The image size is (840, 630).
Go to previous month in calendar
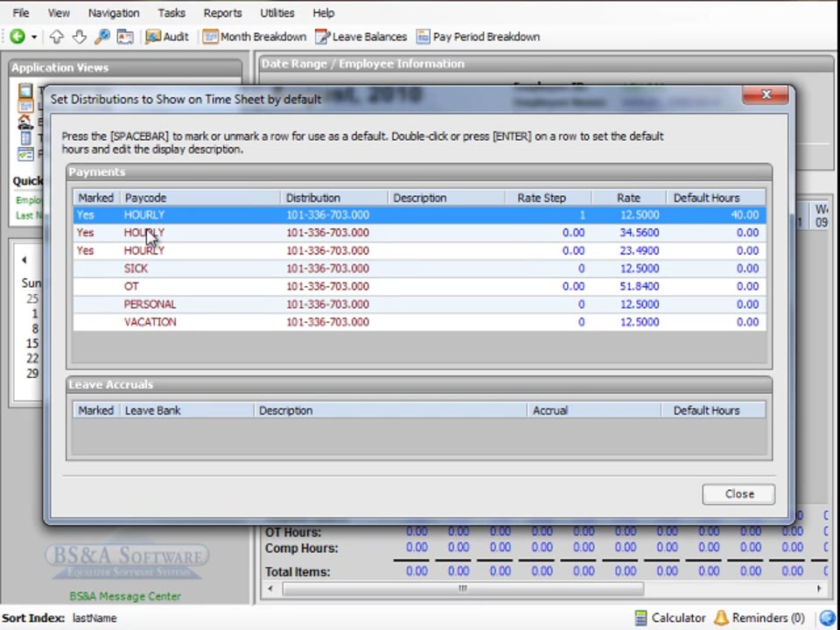click(24, 260)
